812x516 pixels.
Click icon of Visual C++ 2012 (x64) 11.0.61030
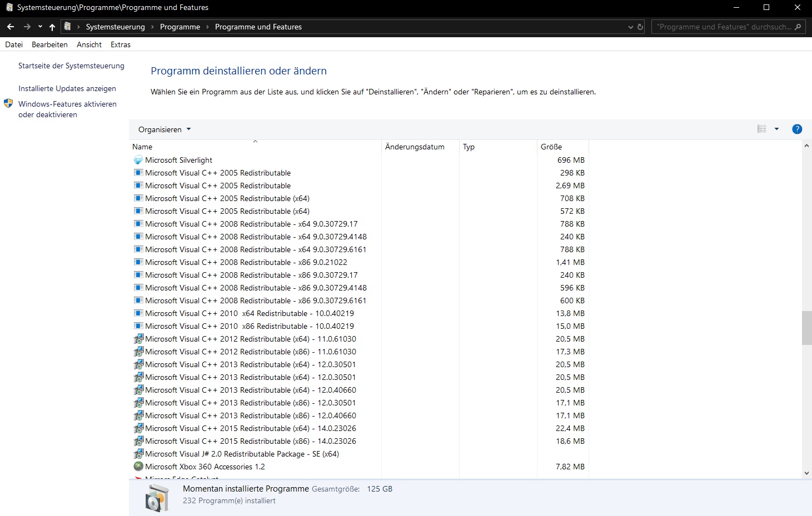(x=138, y=339)
